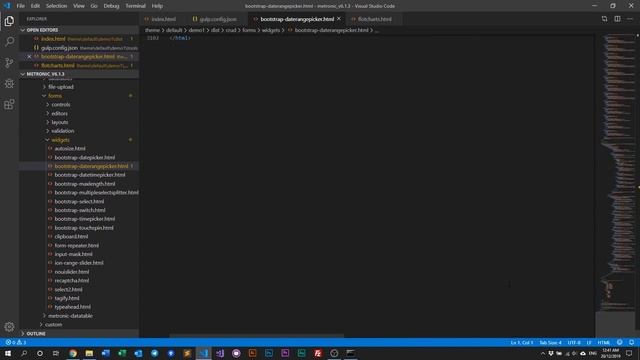640x360 pixels.
Task: Open the File menu
Action: 20,6
